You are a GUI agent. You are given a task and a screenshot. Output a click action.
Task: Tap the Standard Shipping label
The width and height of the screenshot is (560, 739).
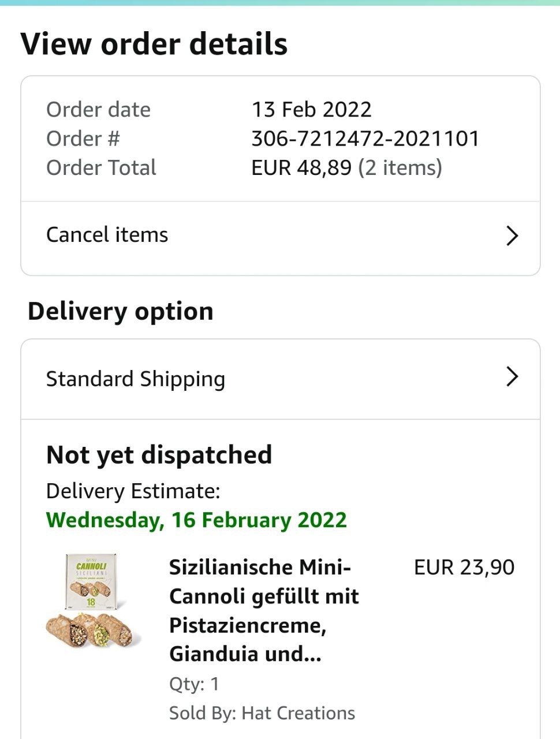135,379
